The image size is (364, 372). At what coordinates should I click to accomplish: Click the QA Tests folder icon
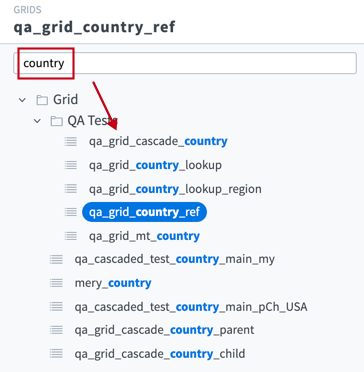[56, 121]
